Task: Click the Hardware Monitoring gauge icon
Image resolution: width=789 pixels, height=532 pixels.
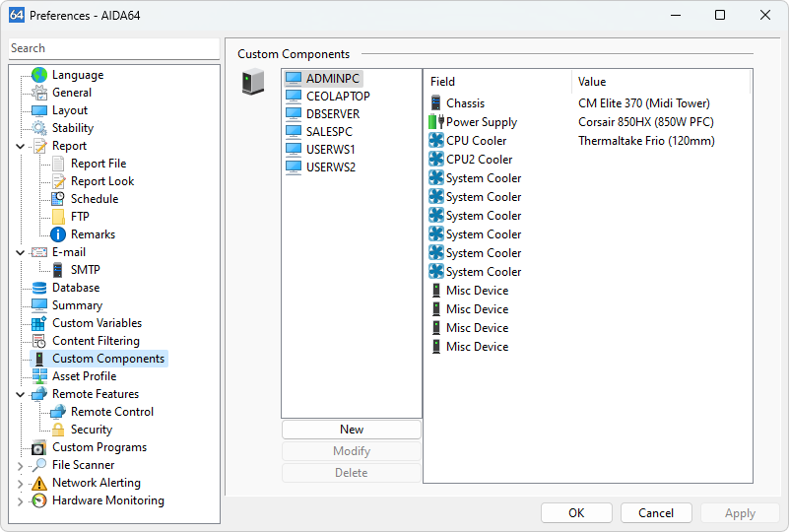Action: point(39,500)
